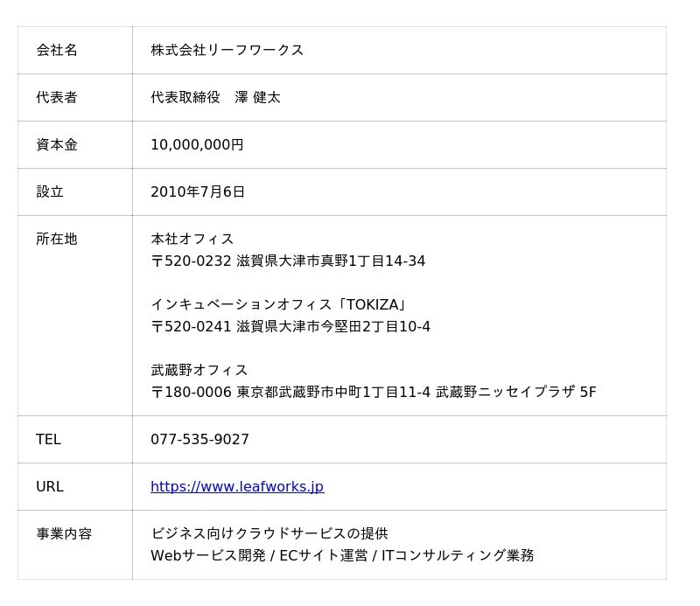Click the URL row label
This screenshot has height=606, width=700.
click(x=50, y=487)
